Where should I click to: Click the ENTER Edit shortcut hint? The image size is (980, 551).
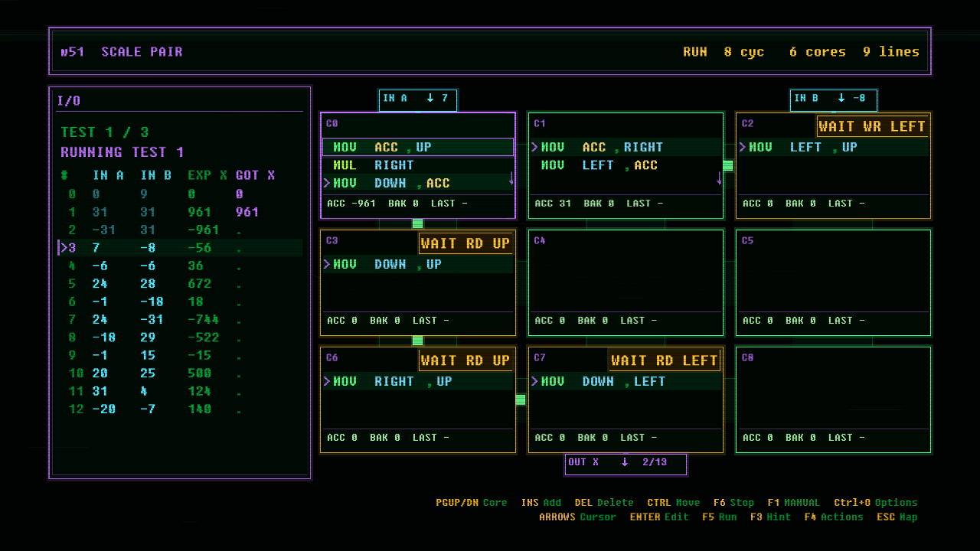[x=659, y=517]
